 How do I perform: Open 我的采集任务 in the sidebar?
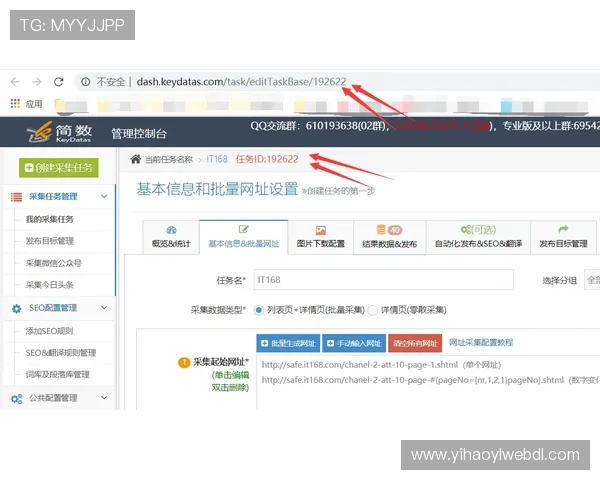coord(49,219)
